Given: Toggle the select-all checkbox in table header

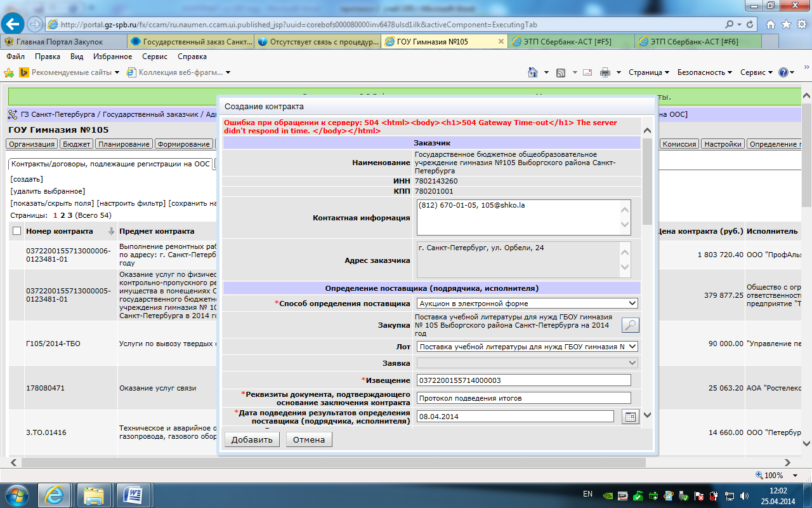Looking at the screenshot, I should pyautogui.click(x=16, y=231).
